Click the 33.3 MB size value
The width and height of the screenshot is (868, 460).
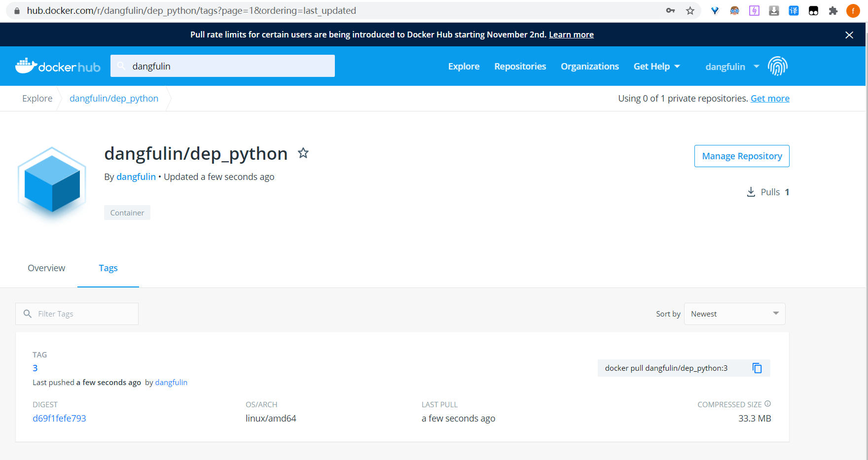pos(755,419)
